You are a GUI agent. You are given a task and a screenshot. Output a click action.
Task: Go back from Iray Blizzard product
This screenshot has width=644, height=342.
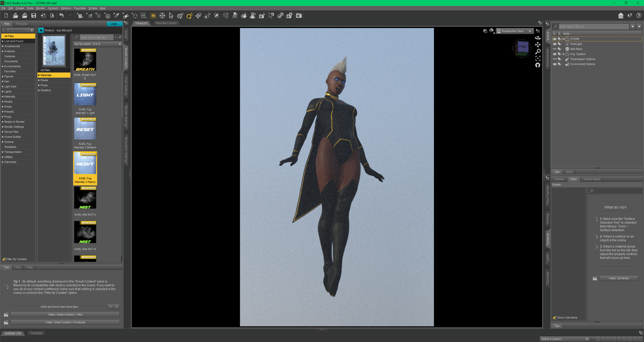[41, 30]
